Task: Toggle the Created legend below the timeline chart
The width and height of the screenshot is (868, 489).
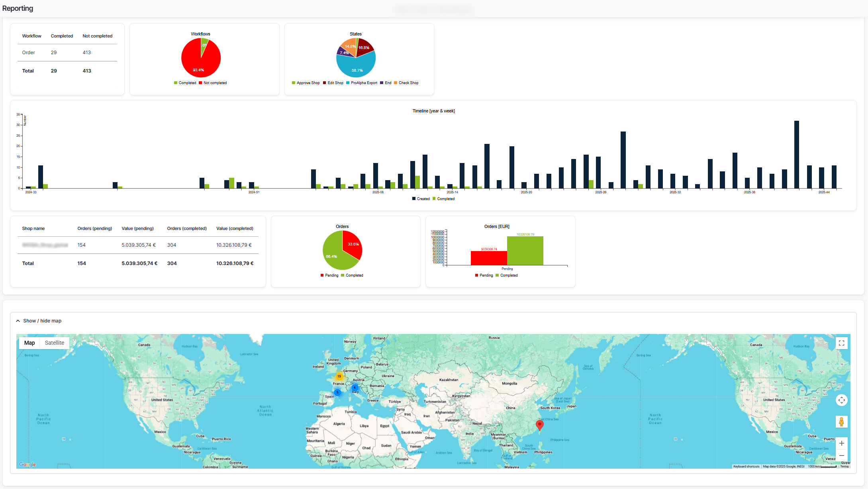Action: (421, 198)
